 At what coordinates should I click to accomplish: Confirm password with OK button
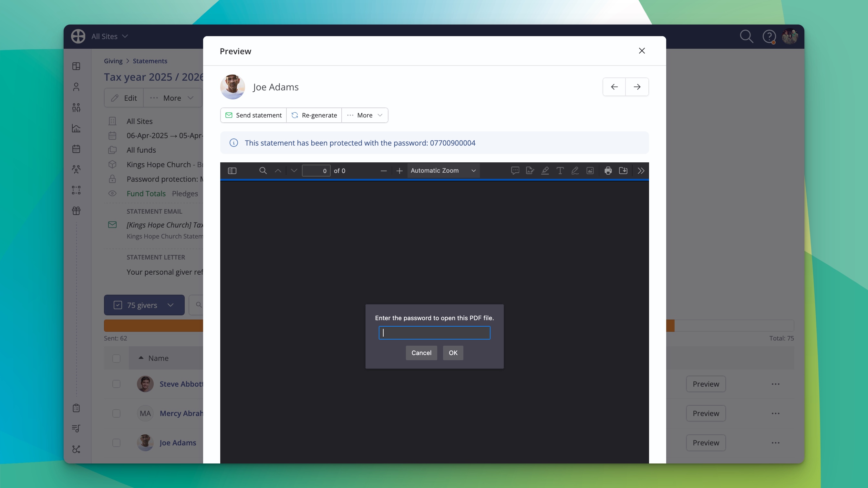coord(453,353)
